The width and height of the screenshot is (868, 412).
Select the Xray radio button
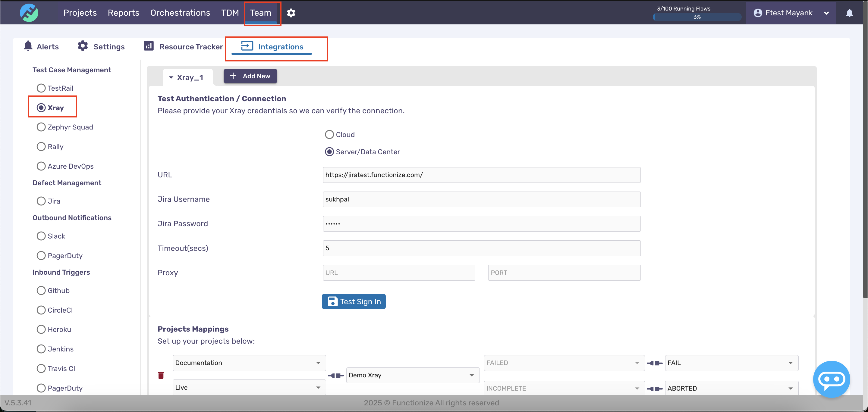click(x=41, y=108)
